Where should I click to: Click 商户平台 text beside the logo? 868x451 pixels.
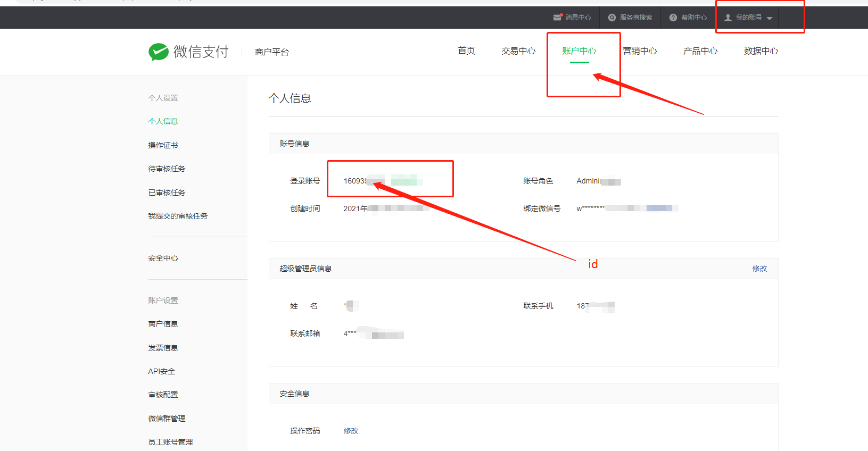coord(271,52)
